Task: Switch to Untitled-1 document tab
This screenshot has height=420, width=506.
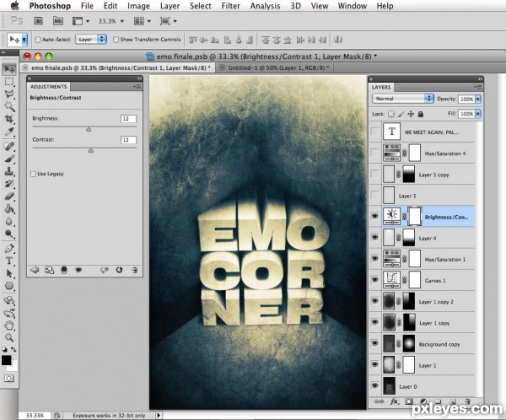Action: coord(273,67)
